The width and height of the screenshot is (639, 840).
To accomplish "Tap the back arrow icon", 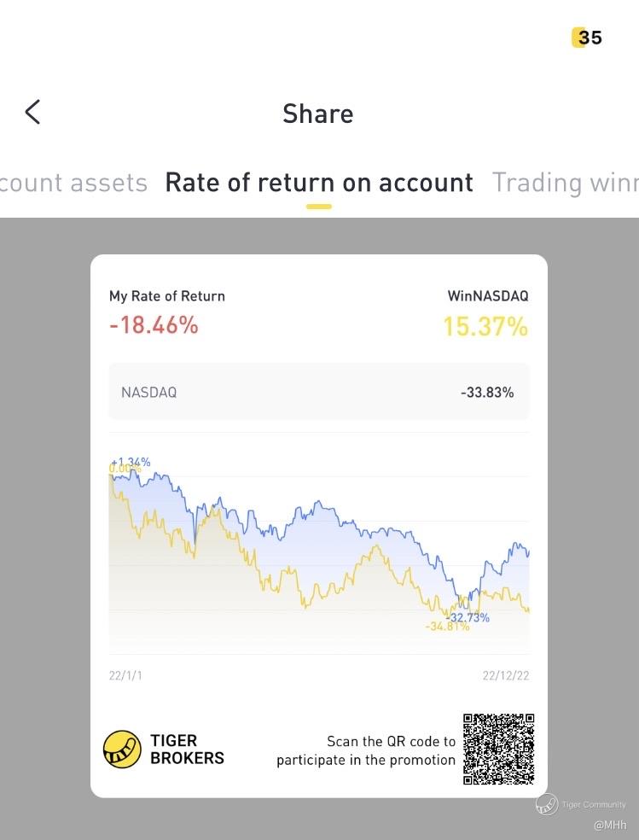I will tap(32, 112).
